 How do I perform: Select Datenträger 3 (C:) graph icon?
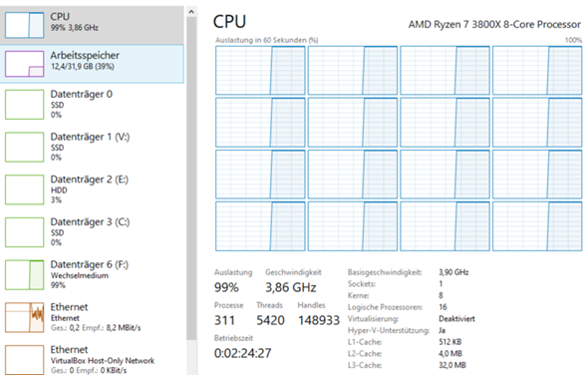24,232
